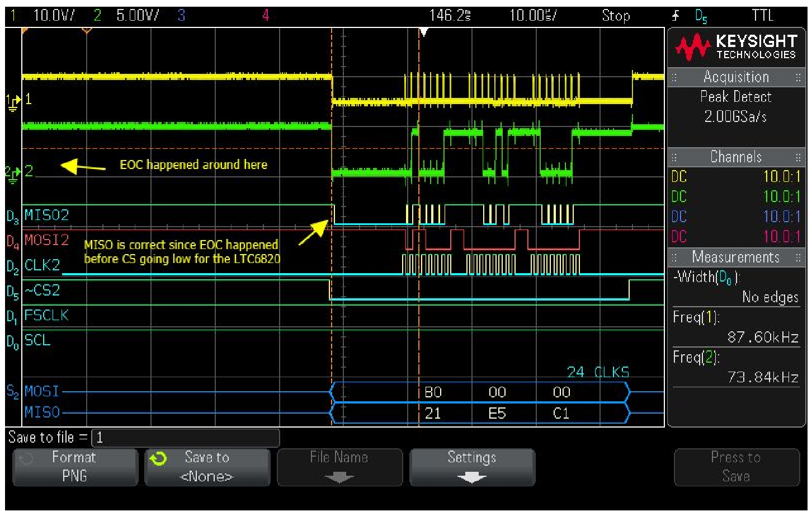
Task: Expand the Settings softkey menu
Action: (472, 467)
